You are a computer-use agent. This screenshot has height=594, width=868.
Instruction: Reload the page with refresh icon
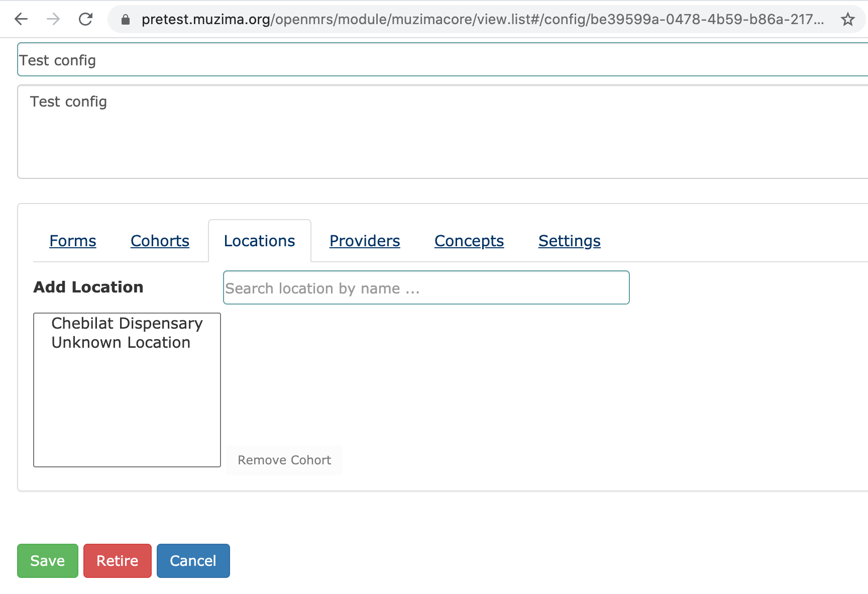[x=85, y=19]
